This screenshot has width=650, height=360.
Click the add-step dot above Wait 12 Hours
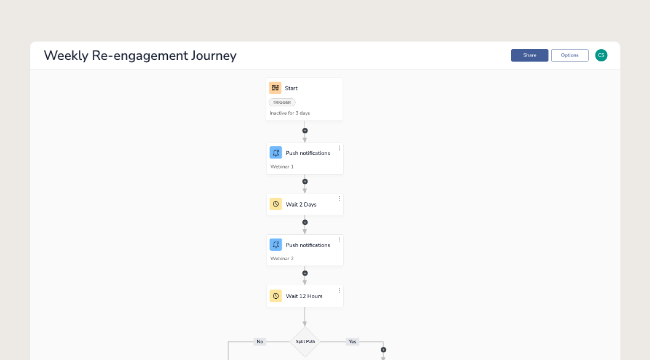click(x=305, y=273)
